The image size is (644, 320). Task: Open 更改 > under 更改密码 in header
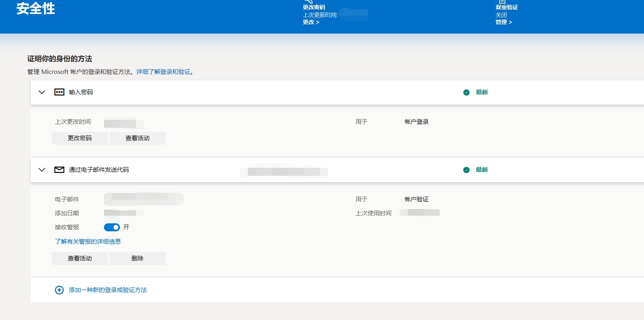[311, 22]
